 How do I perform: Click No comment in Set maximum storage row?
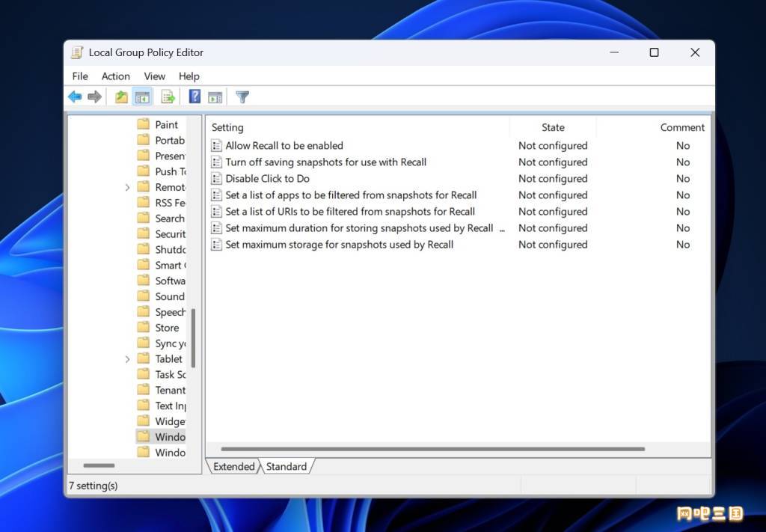[x=683, y=245]
